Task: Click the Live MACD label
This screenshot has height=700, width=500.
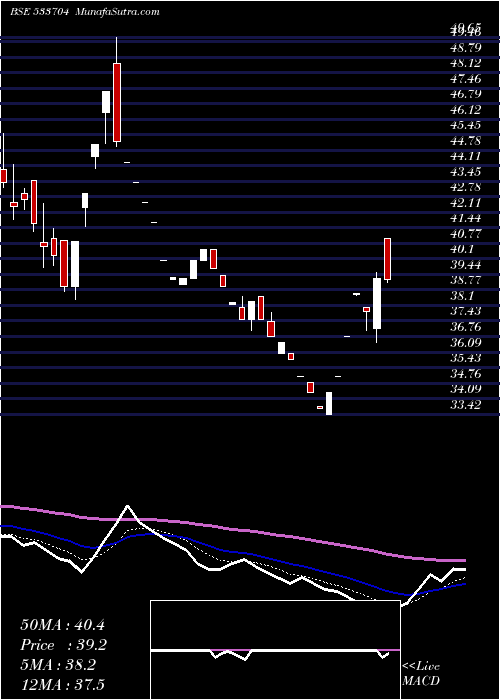Action: [421, 674]
